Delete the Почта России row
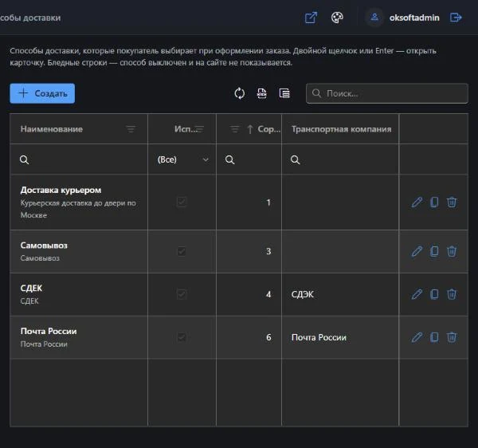This screenshot has height=448, width=478. [x=452, y=337]
